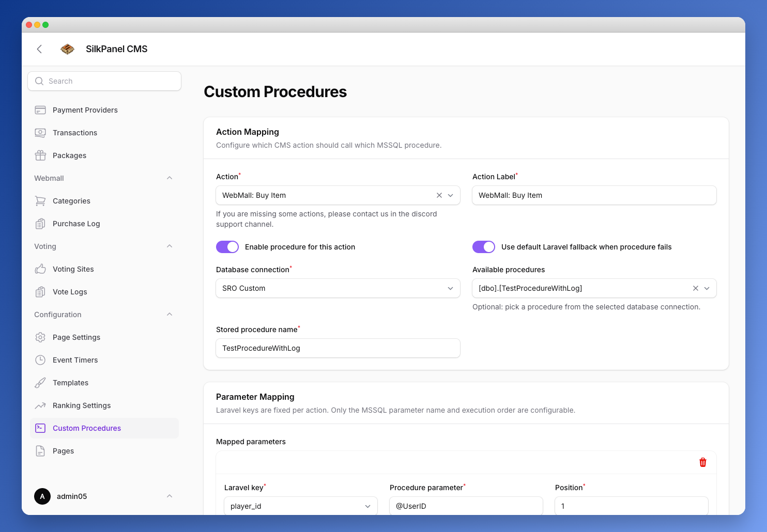The width and height of the screenshot is (767, 532).
Task: Open Categories in Webmall section
Action: [104, 201]
